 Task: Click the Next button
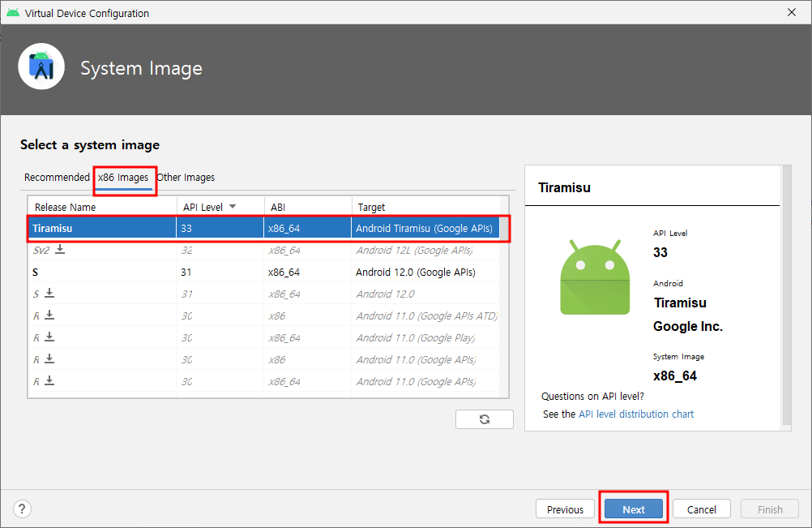coord(634,509)
